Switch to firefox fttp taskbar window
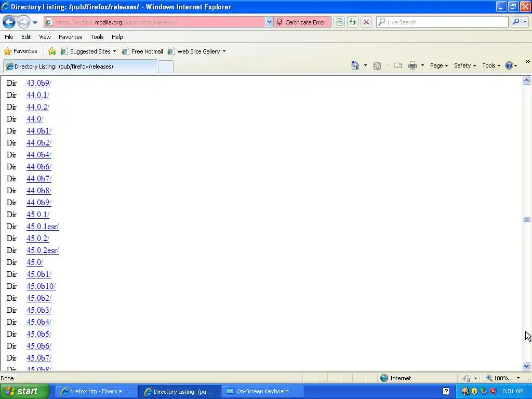532x399 pixels. (x=96, y=391)
